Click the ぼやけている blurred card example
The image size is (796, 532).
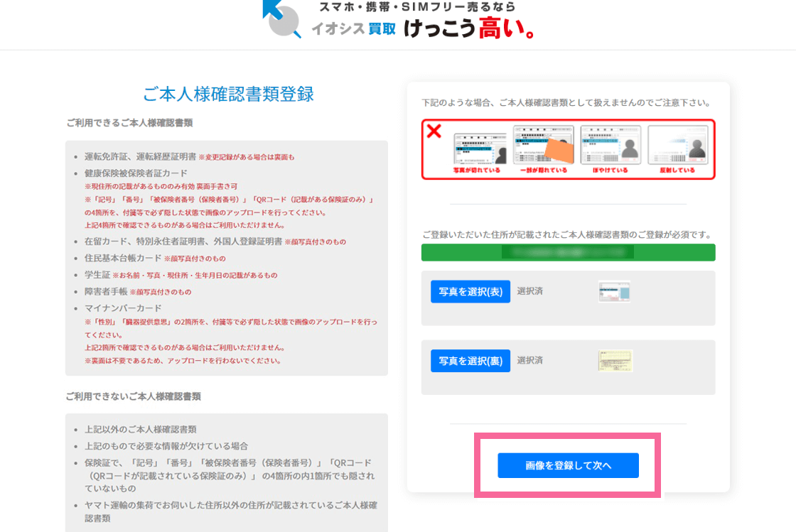[611, 149]
